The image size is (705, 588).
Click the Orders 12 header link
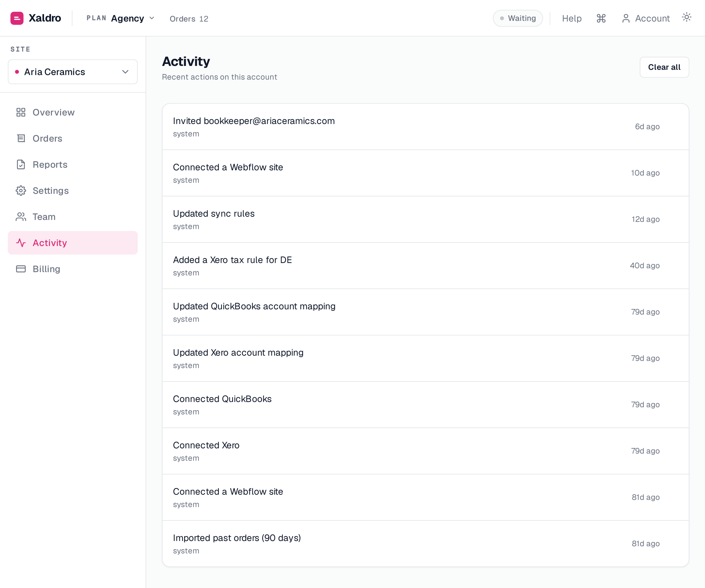point(189,19)
